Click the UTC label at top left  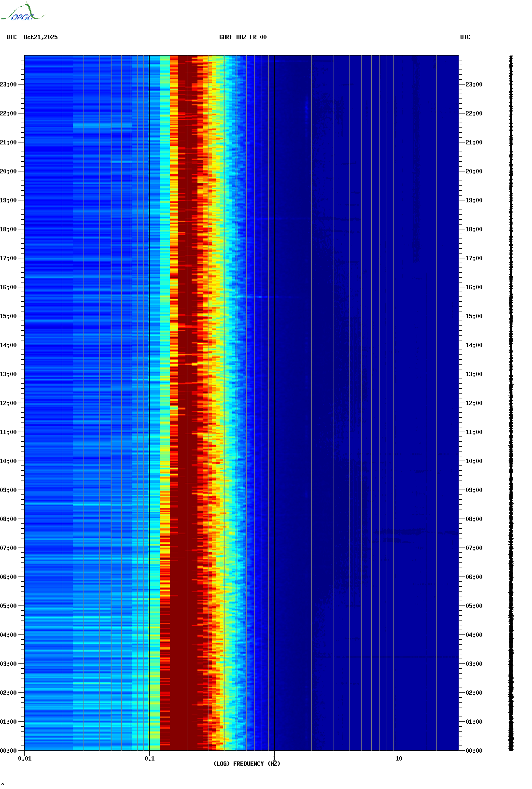click(x=12, y=37)
